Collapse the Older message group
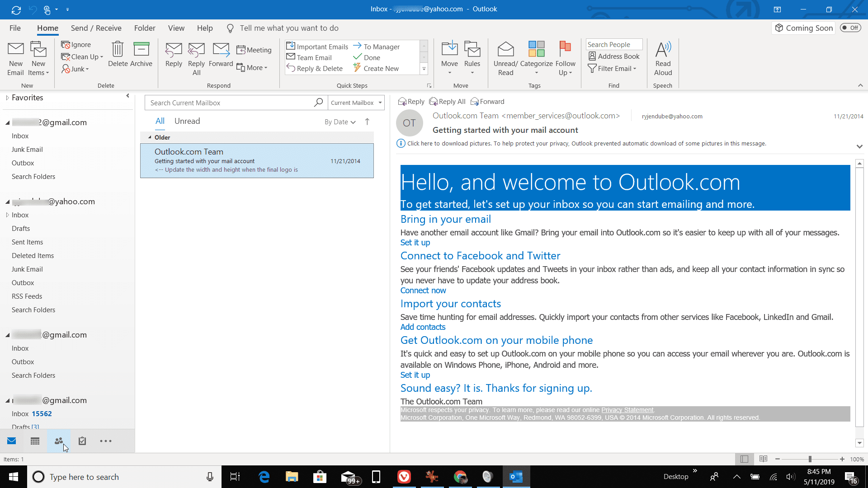 coord(150,137)
